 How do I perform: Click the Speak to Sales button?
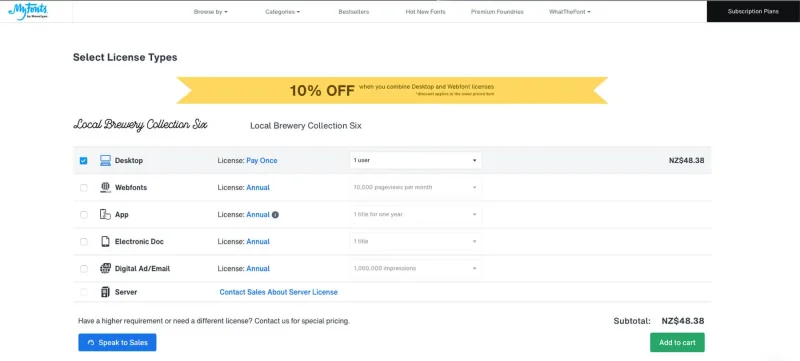(x=117, y=343)
